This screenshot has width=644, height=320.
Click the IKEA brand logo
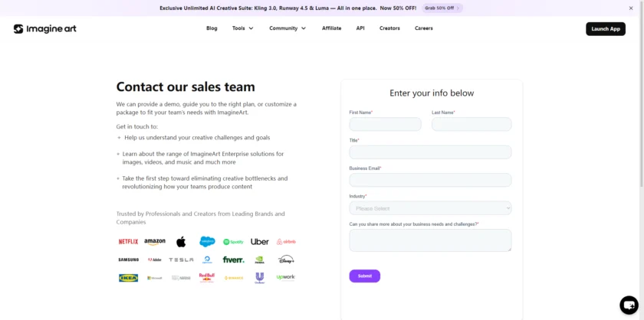coord(128,278)
